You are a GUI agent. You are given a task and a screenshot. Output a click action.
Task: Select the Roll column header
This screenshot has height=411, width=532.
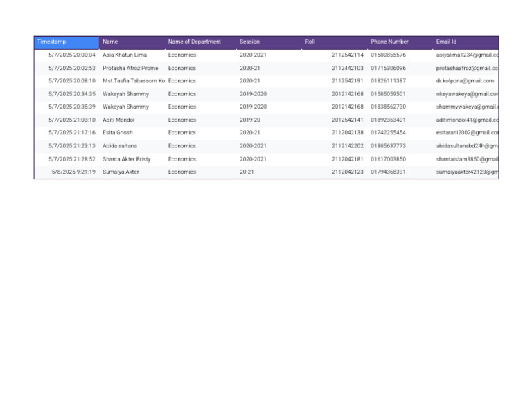(335, 42)
